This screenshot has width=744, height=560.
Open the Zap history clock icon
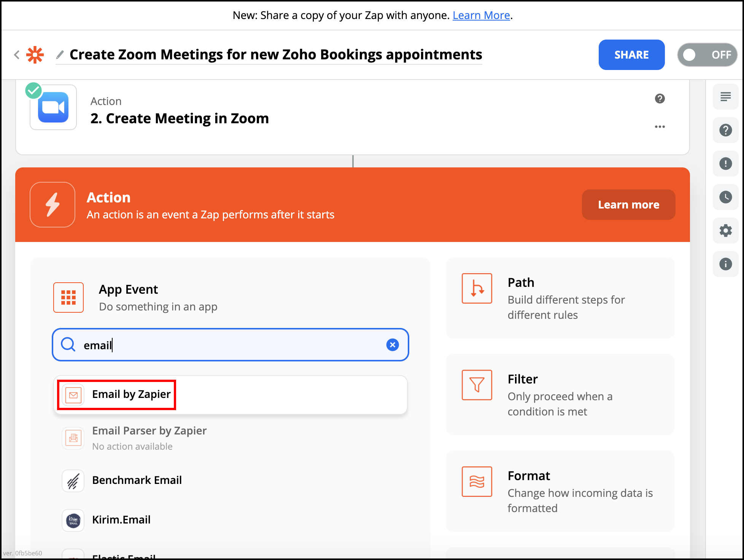725,197
